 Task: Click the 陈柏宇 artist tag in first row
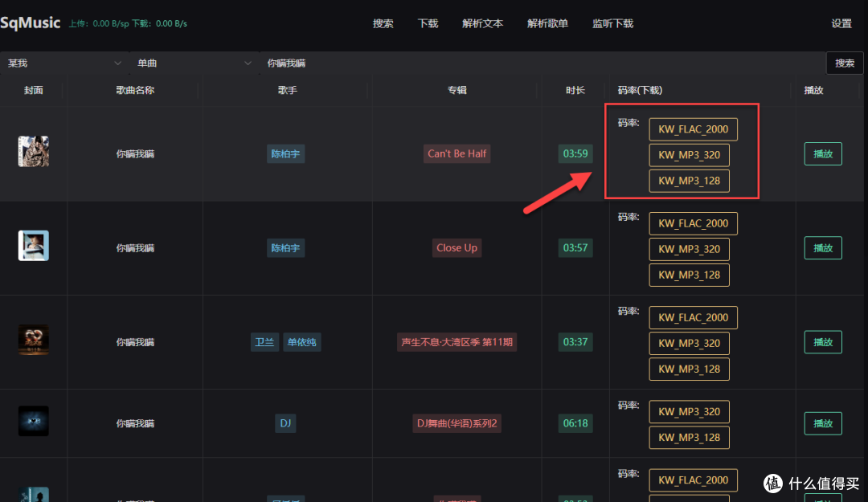285,153
